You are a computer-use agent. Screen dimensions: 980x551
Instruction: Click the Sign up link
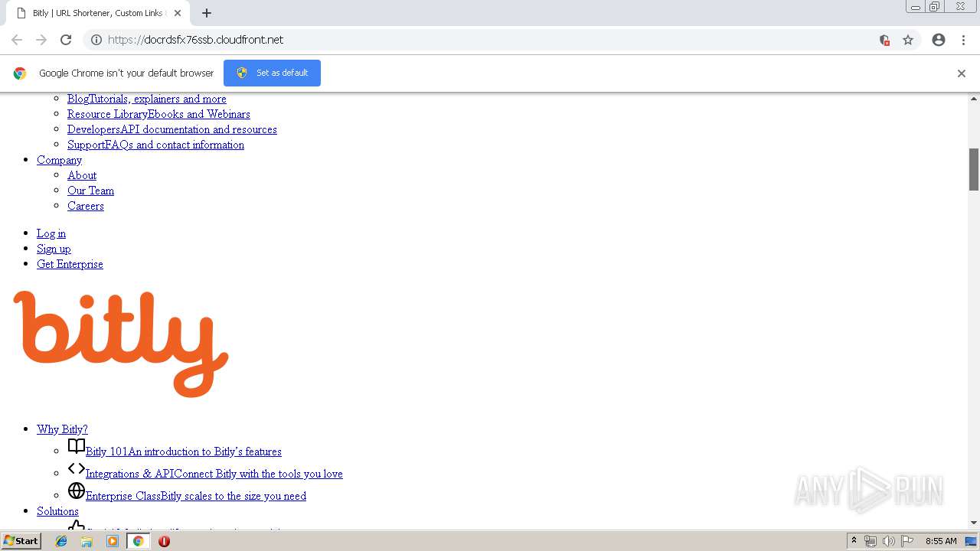(x=54, y=249)
